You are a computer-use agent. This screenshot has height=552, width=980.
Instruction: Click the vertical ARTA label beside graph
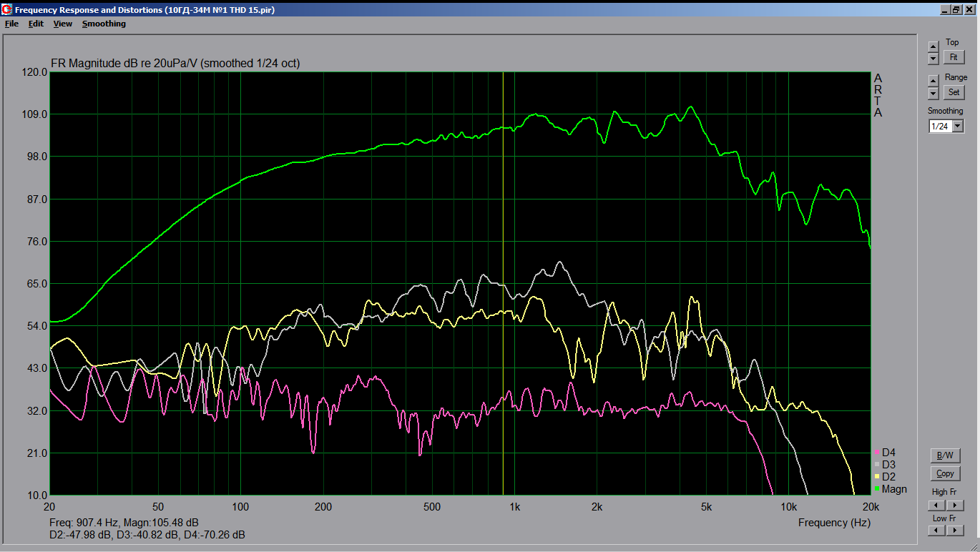[878, 95]
